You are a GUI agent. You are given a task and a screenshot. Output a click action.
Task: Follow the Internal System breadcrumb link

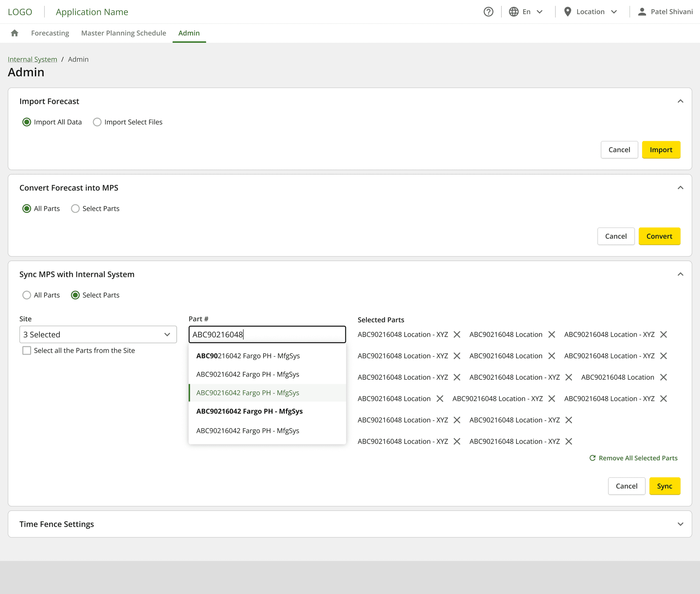click(32, 59)
